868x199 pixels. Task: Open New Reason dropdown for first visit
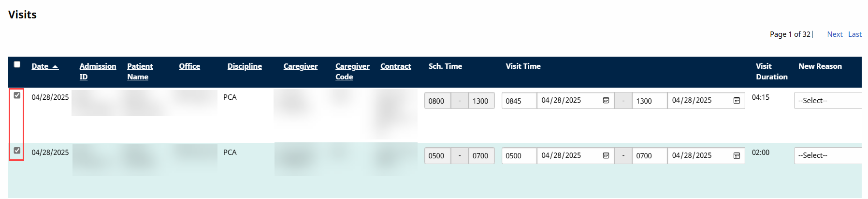coord(827,101)
